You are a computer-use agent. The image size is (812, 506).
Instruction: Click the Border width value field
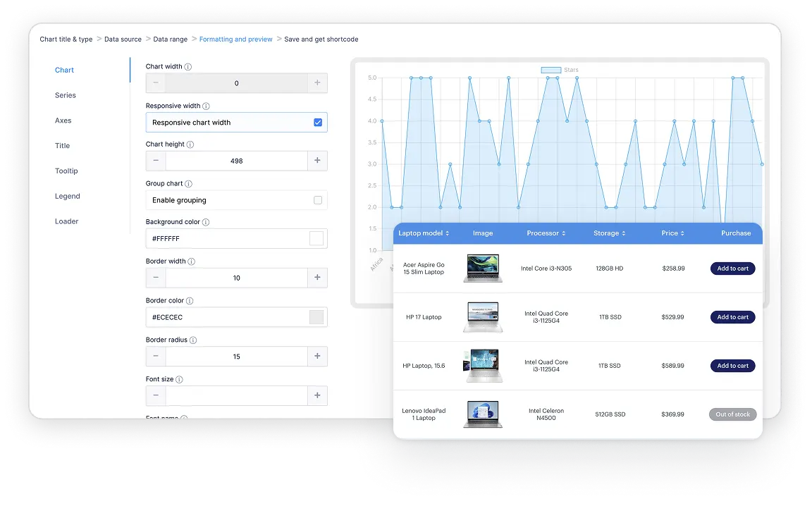237,278
